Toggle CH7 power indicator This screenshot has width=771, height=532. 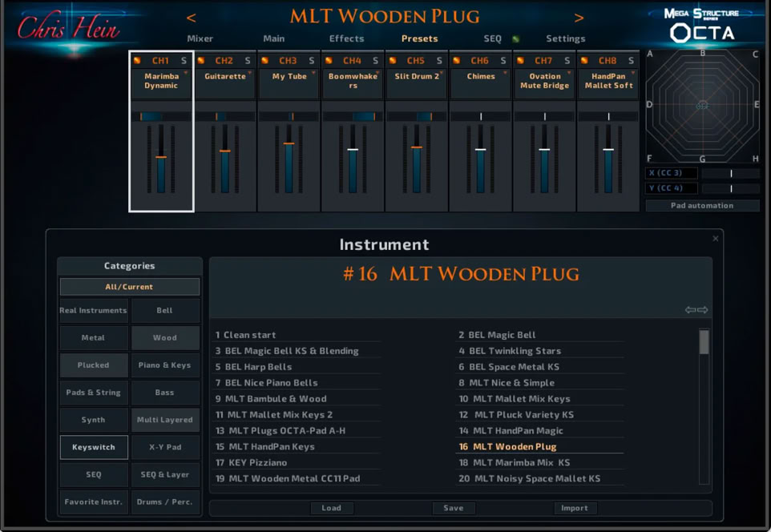point(521,60)
